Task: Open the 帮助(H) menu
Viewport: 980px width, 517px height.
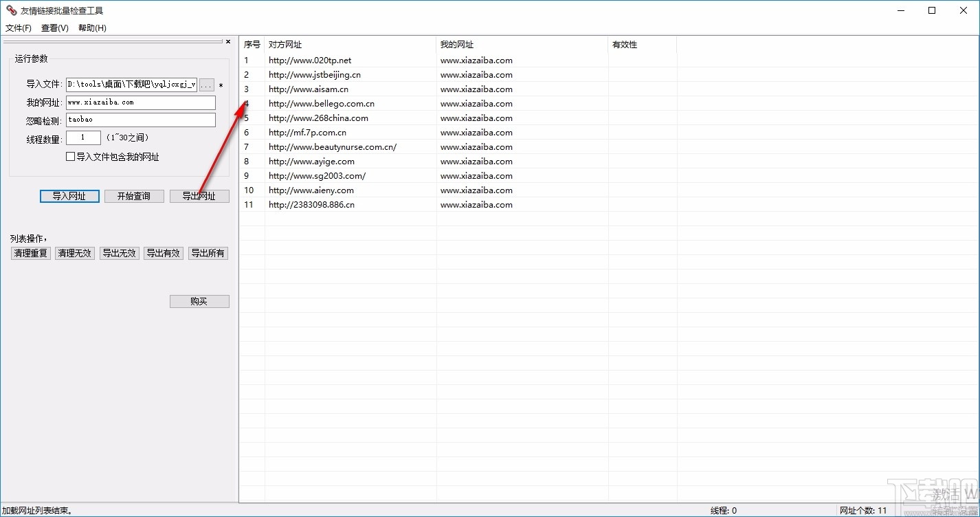Action: click(92, 28)
